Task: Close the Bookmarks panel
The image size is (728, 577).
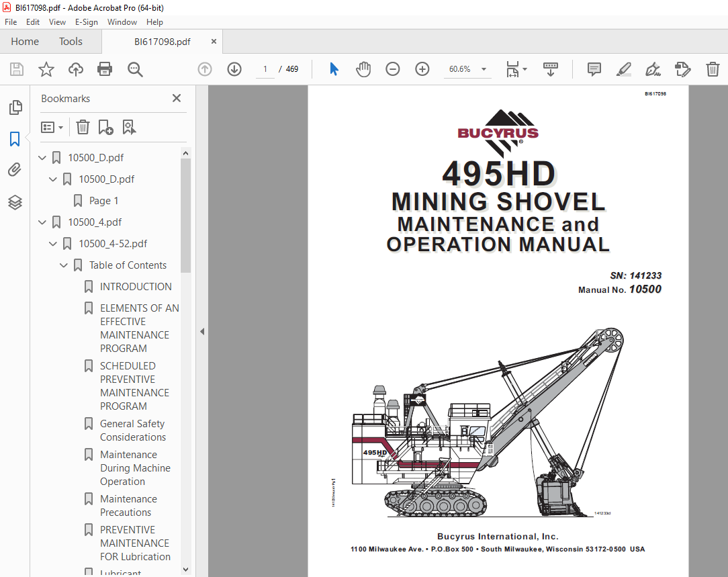Action: [x=177, y=98]
